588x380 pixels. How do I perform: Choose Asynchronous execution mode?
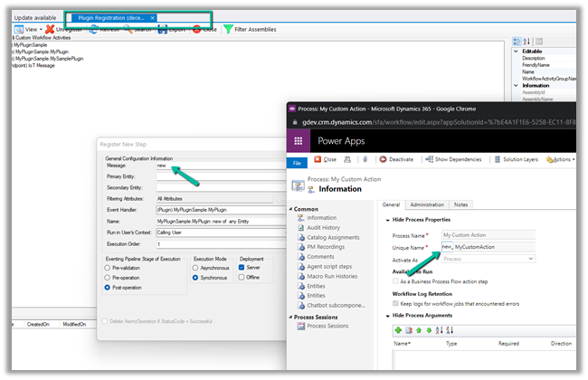(x=197, y=269)
